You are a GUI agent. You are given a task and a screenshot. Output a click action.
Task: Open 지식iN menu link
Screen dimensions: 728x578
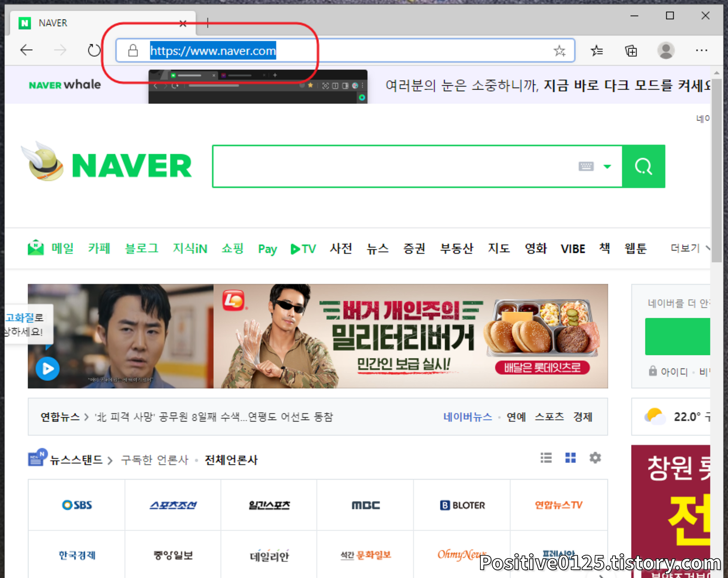(x=190, y=248)
